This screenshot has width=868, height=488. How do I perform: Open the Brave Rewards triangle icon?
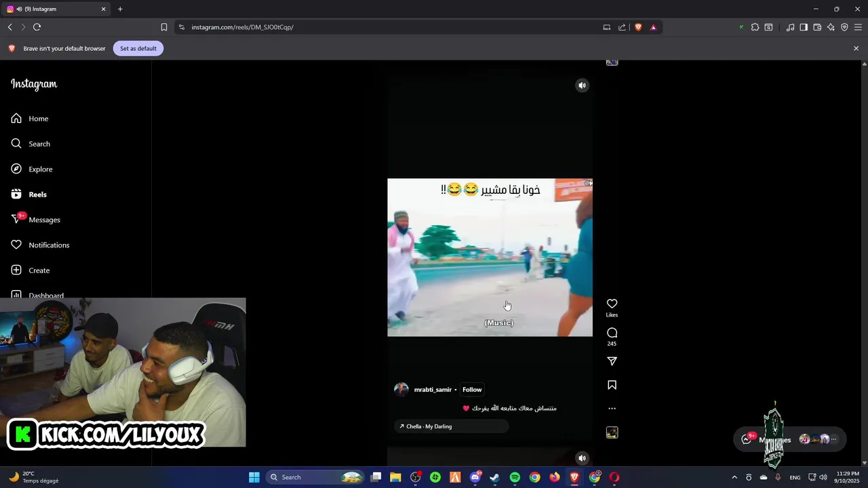click(653, 27)
